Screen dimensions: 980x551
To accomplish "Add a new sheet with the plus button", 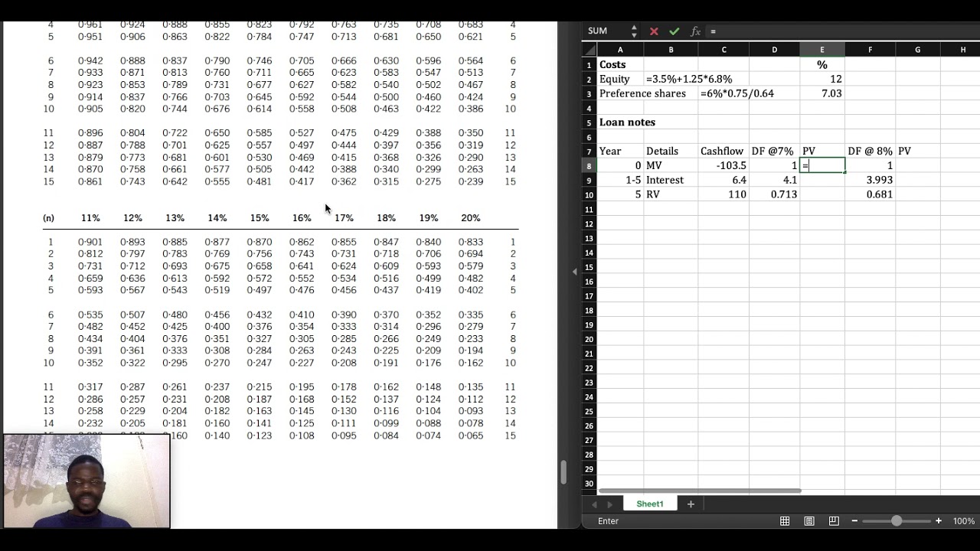I will click(x=691, y=504).
